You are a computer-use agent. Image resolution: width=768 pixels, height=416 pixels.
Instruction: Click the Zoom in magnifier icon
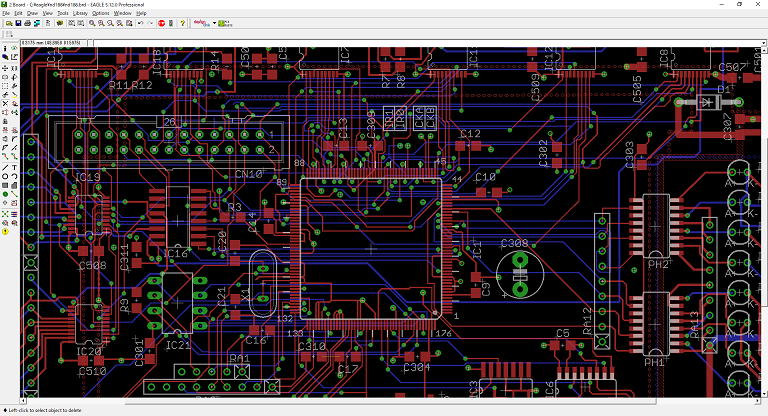pos(102,22)
